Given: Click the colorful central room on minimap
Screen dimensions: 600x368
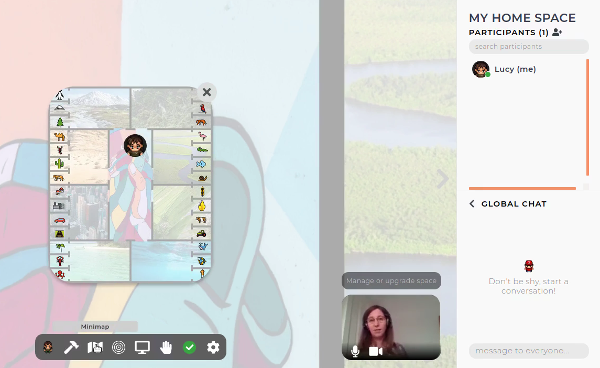Looking at the screenshot, I should (130, 185).
